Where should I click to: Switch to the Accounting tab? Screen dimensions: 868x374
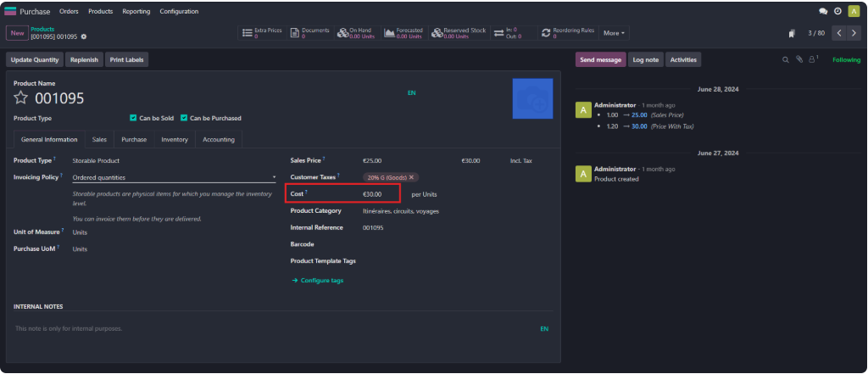coord(219,139)
